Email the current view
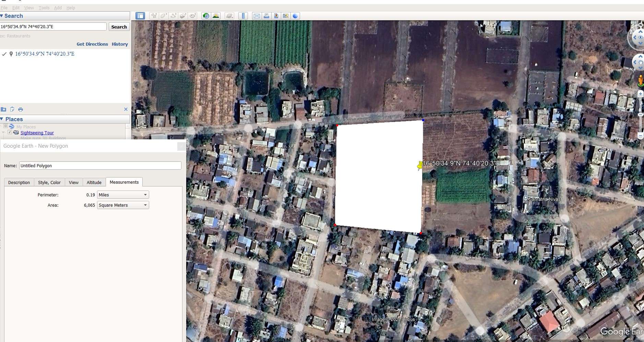 tap(257, 16)
